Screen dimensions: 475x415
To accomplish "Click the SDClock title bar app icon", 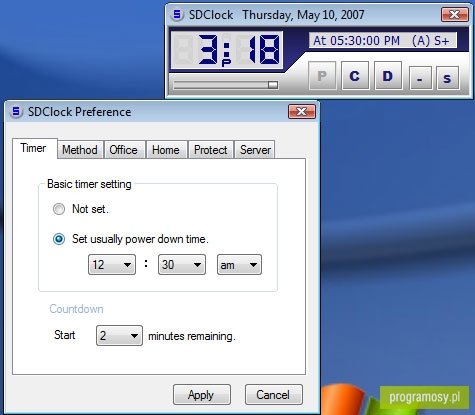I will [x=177, y=15].
